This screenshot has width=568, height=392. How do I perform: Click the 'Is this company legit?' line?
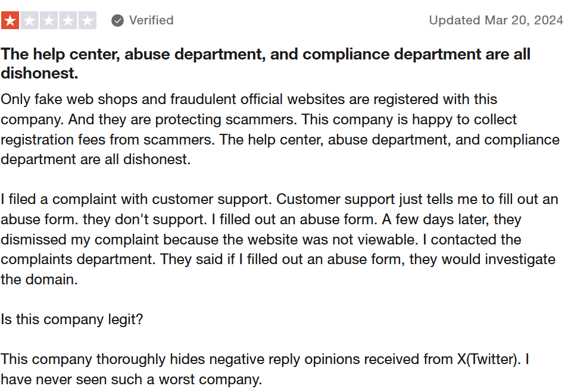coord(72,319)
